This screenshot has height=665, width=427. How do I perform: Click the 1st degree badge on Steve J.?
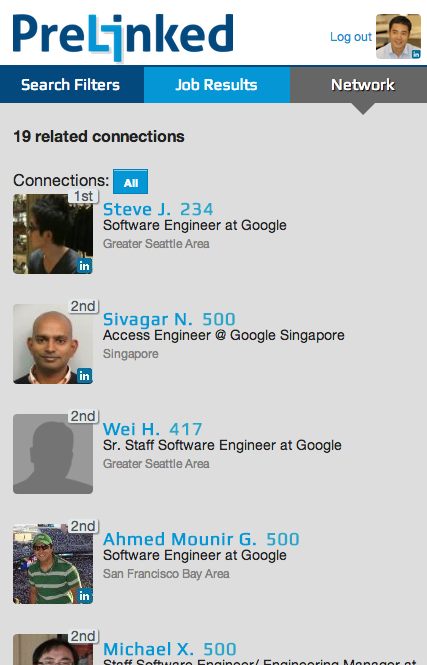(83, 196)
